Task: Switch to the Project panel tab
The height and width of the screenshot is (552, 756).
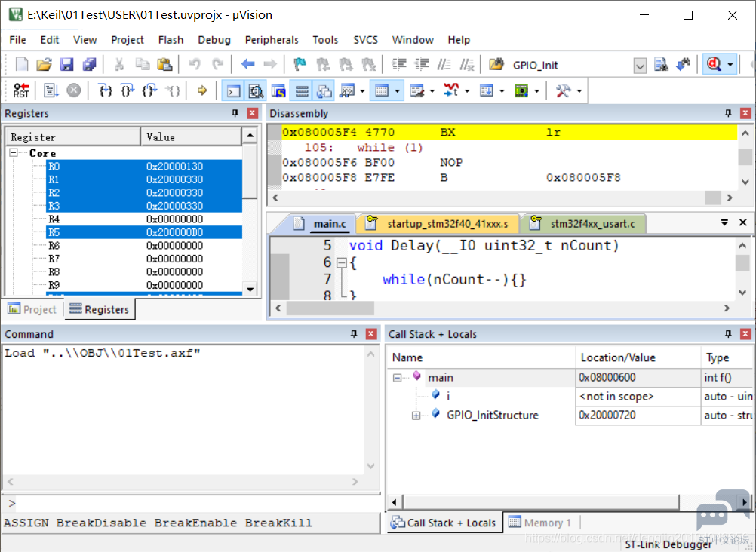Action: tap(32, 309)
